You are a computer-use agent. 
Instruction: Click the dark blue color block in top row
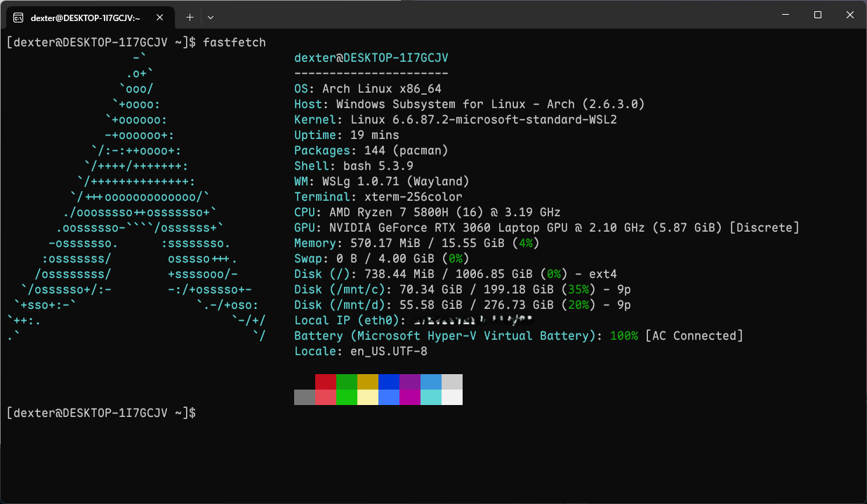coord(389,382)
